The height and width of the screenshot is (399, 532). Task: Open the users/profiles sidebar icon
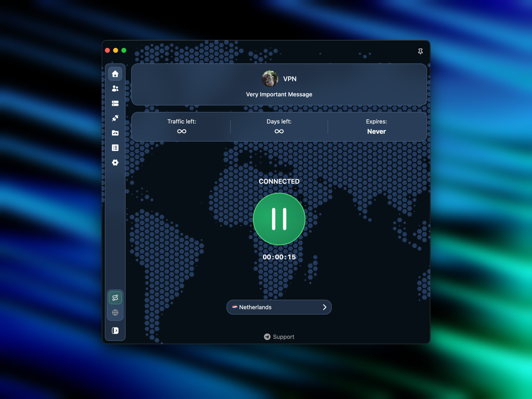[115, 88]
